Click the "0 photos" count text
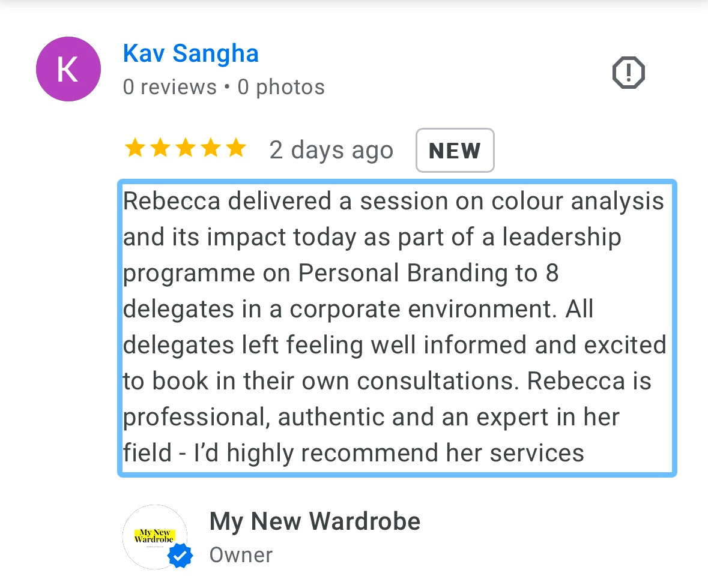The width and height of the screenshot is (708, 588). click(281, 88)
